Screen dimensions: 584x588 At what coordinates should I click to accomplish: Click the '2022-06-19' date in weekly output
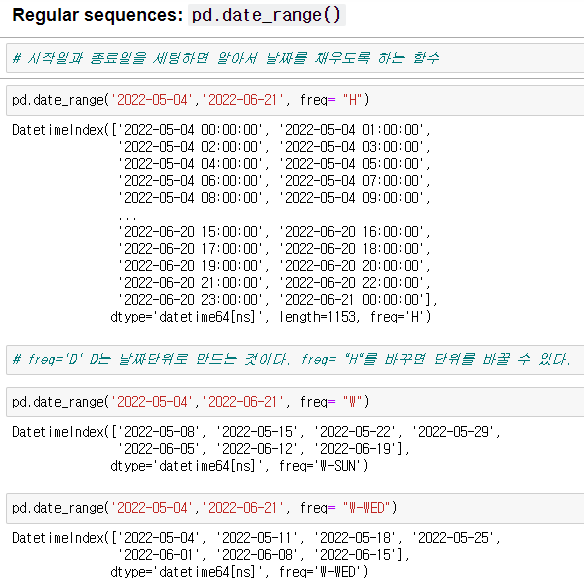point(356,449)
